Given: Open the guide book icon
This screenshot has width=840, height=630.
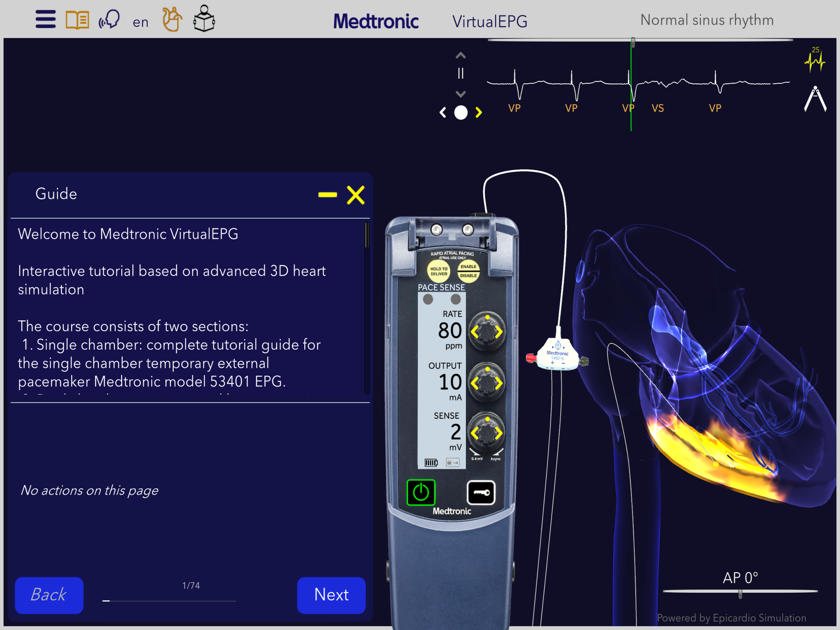Looking at the screenshot, I should tap(77, 20).
